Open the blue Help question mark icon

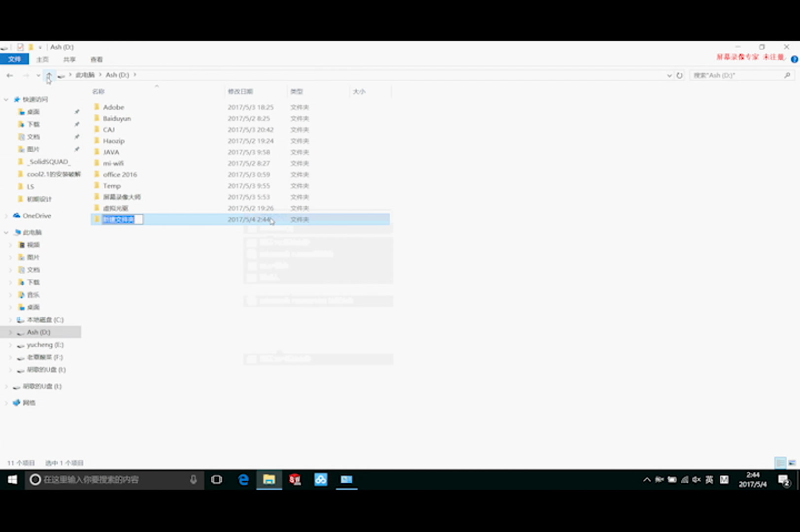click(794, 59)
